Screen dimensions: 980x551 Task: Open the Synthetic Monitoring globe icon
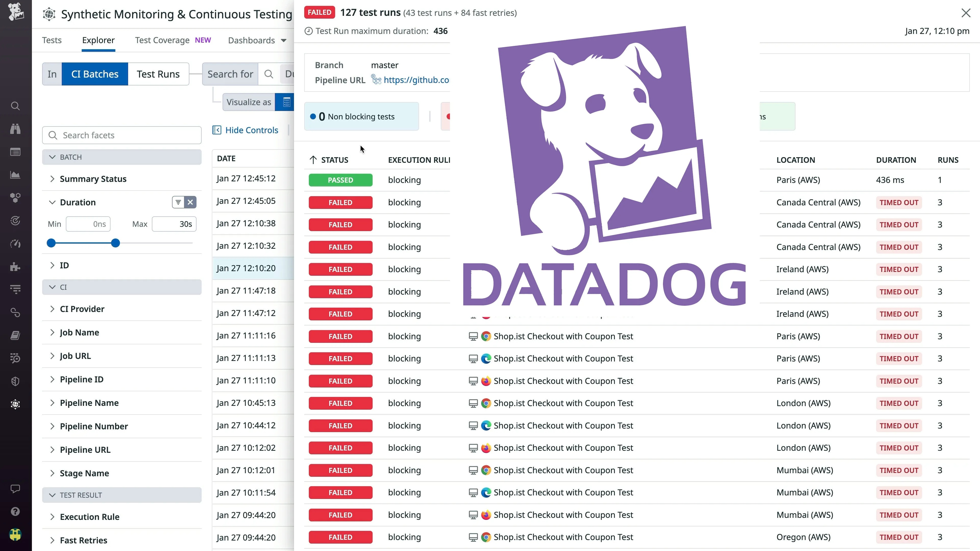(15, 404)
